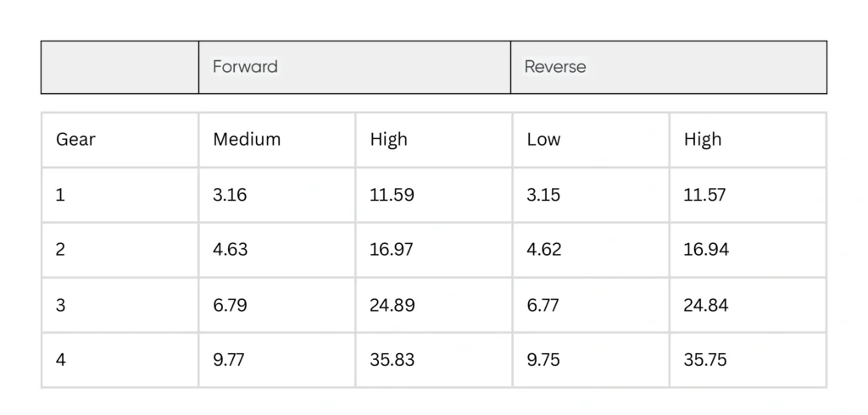
Task: Select the Reverse header cell
Action: point(555,67)
